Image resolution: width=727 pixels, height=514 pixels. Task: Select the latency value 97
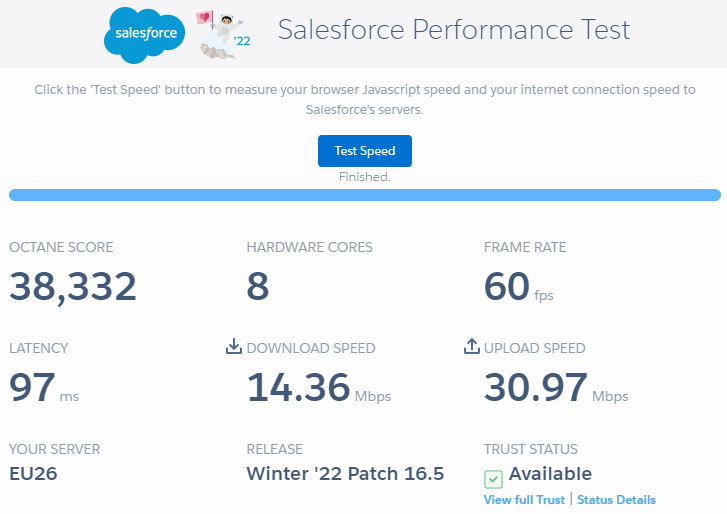(x=32, y=387)
